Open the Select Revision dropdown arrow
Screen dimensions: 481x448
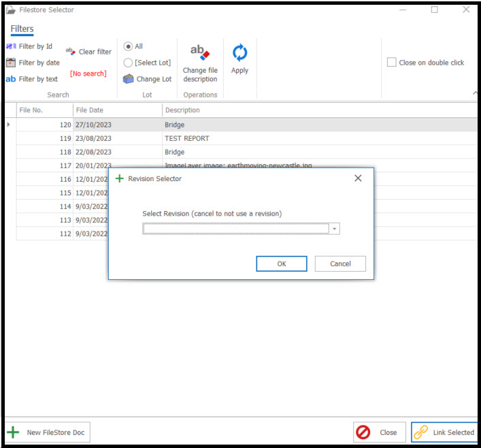click(334, 229)
